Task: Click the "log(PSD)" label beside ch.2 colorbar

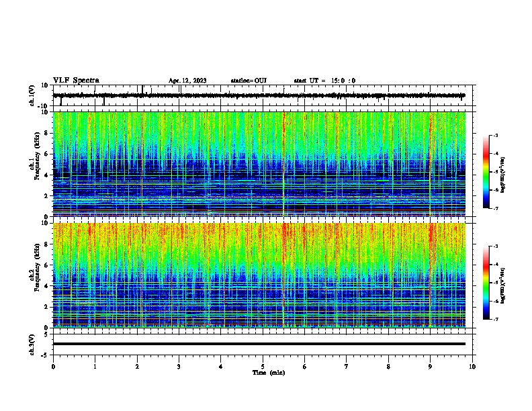Action: 503,286
